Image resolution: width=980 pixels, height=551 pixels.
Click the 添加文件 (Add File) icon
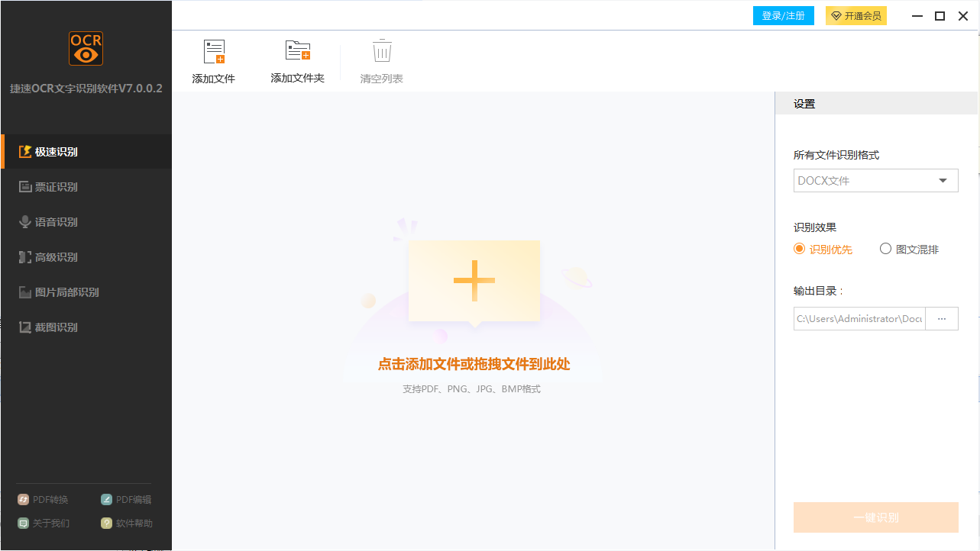point(213,60)
